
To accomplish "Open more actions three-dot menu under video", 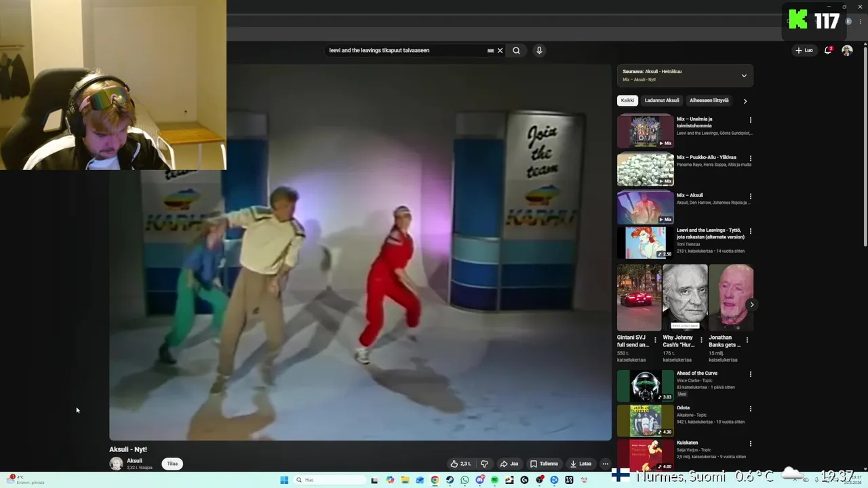I will point(606,464).
